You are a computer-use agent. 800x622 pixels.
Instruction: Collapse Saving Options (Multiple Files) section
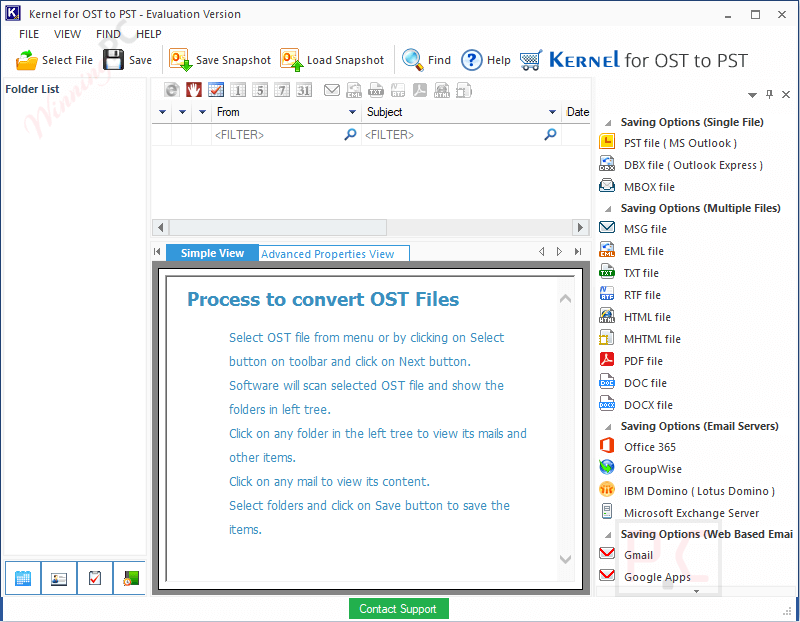608,209
